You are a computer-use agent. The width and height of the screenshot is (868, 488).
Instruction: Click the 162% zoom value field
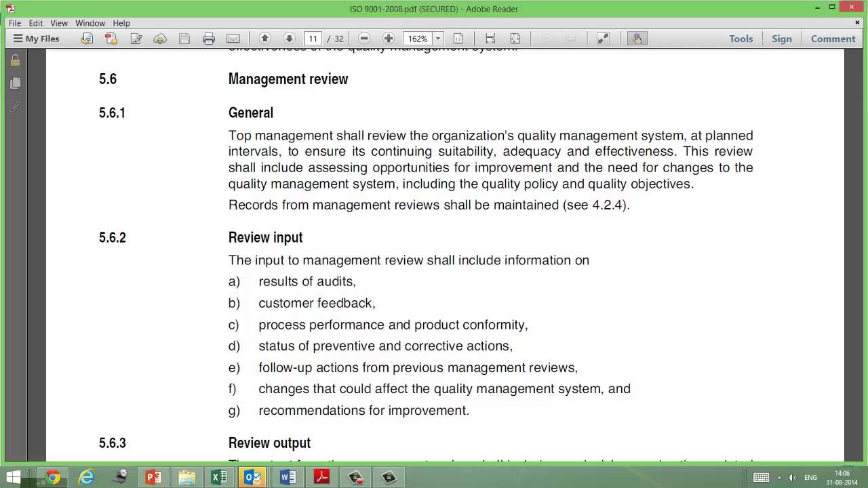pyautogui.click(x=418, y=39)
